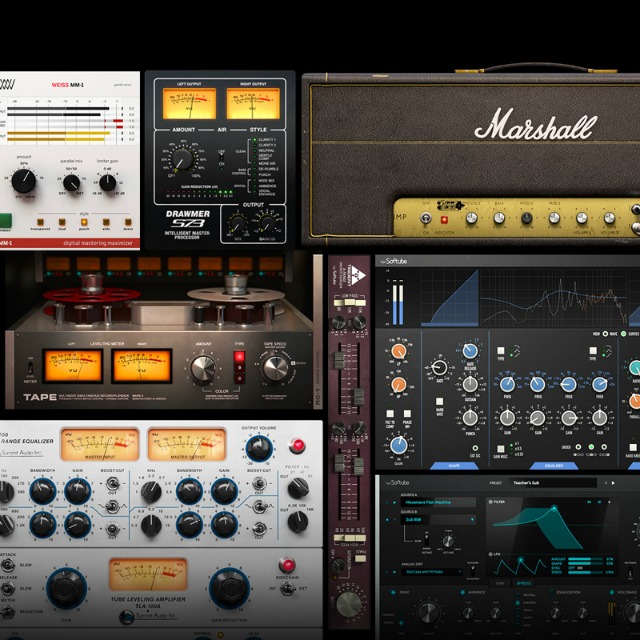Screen dimensions: 640x640
Task: Select Vocal Enhance style on Drawmer S73
Action: coord(255,191)
